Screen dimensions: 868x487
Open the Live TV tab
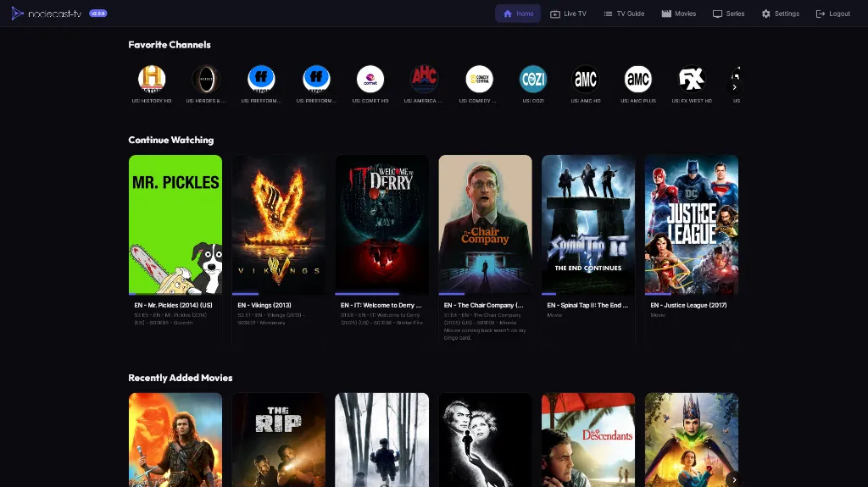coord(568,14)
